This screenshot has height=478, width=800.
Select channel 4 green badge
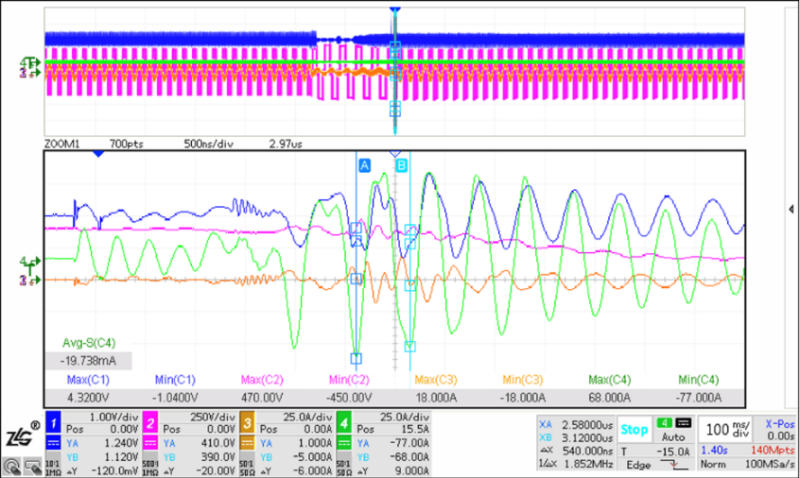(343, 425)
